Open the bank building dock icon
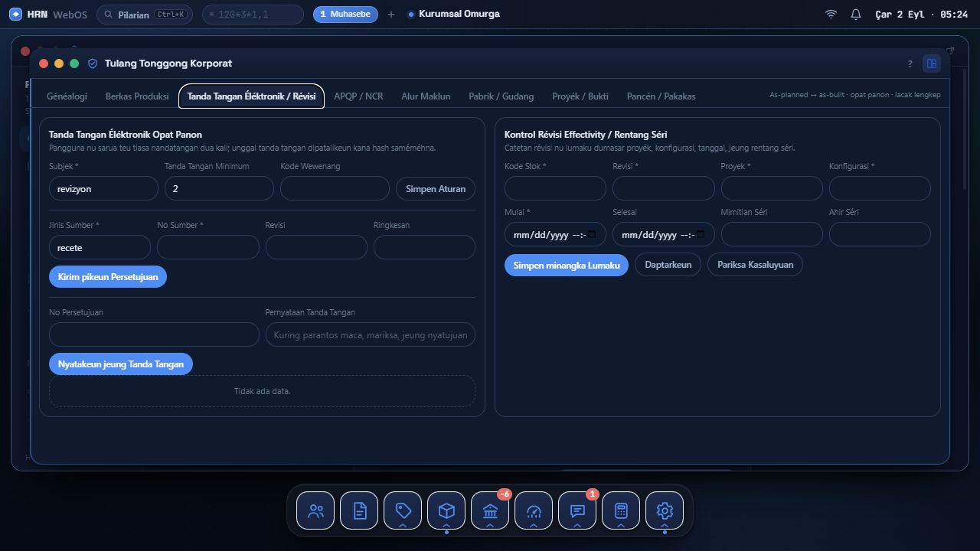 (490, 510)
